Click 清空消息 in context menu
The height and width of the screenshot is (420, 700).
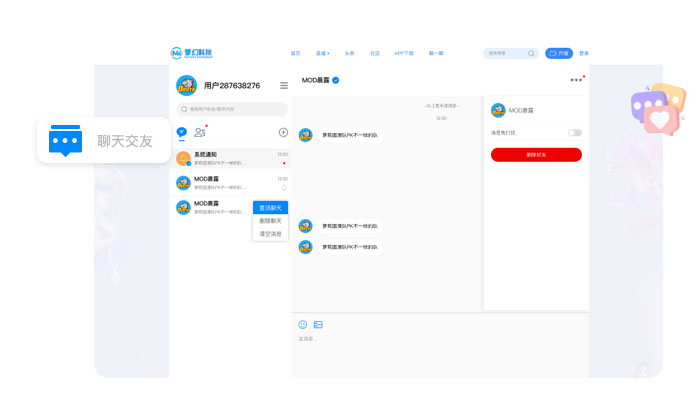point(271,233)
